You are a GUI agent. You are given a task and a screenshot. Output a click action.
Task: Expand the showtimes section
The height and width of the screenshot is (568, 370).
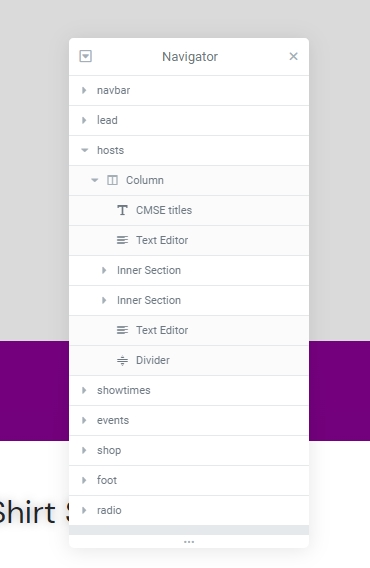pyautogui.click(x=84, y=390)
